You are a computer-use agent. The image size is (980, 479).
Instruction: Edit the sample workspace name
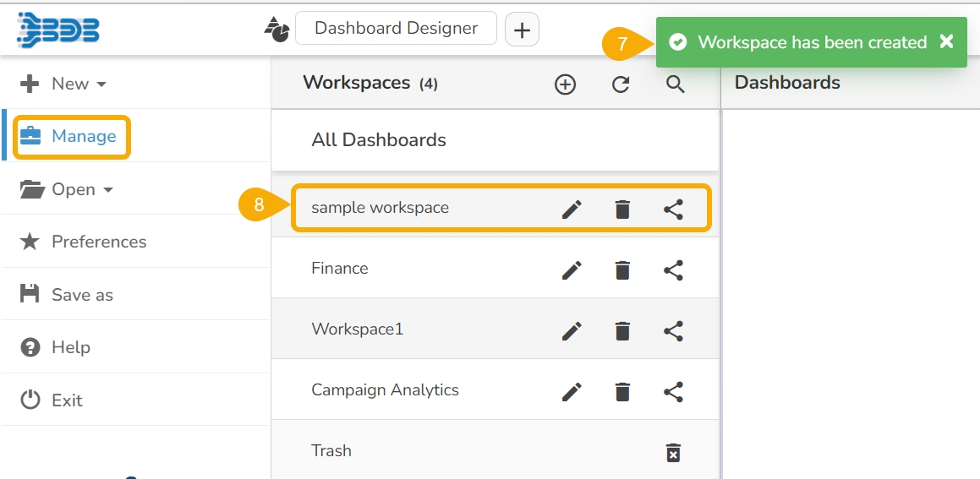pos(572,209)
